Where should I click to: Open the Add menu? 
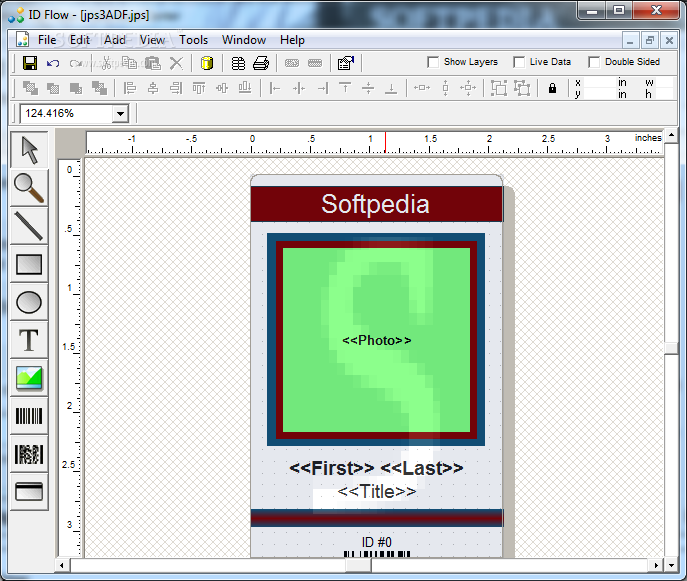click(115, 40)
